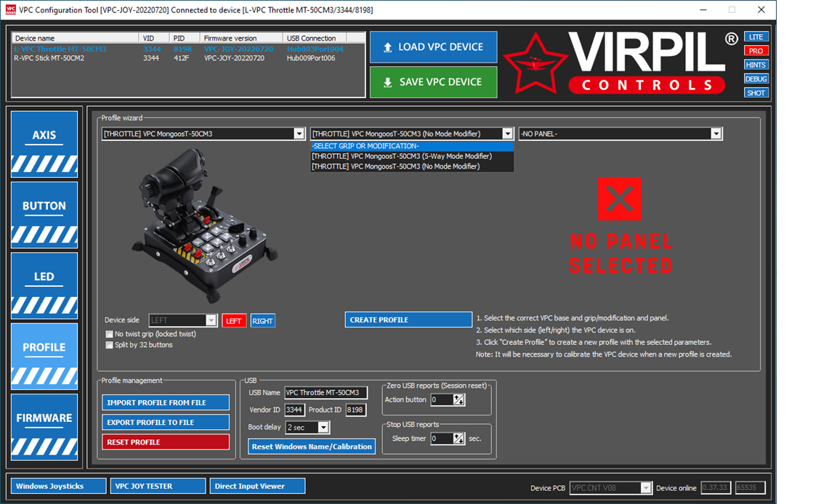The image size is (837, 504).
Task: Open Windows Joysticks panel
Action: click(x=59, y=486)
